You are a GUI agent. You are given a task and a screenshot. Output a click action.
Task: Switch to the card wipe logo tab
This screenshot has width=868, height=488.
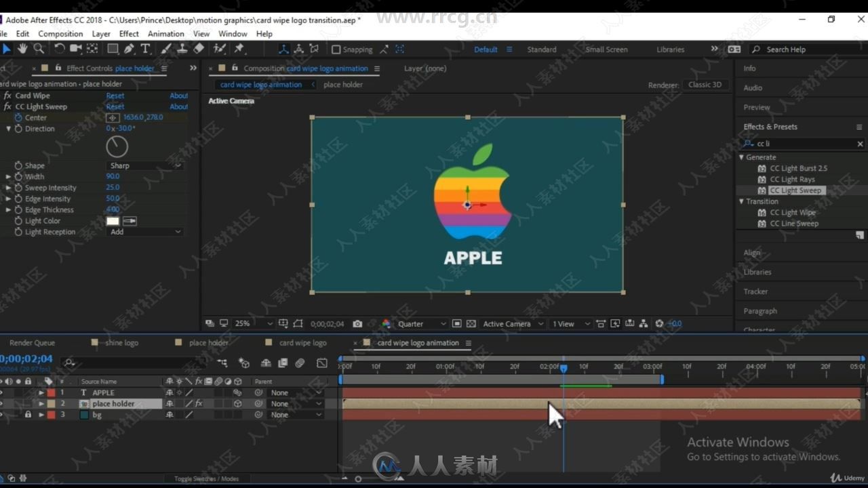point(303,343)
